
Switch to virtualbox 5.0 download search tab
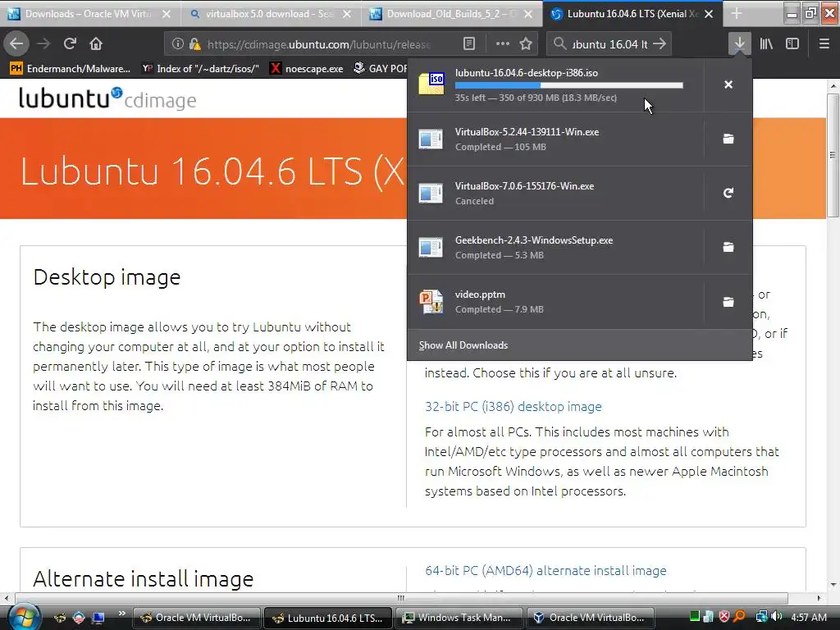pyautogui.click(x=269, y=14)
